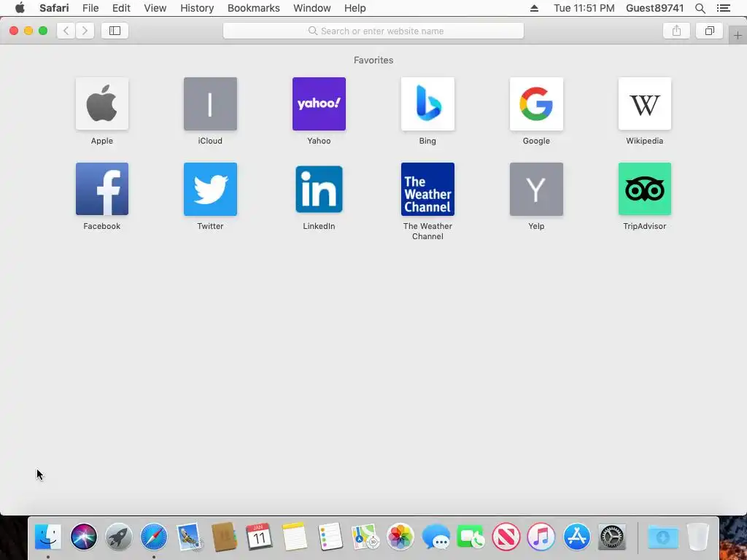
Task: Open the Edit menu
Action: pyautogui.click(x=121, y=8)
